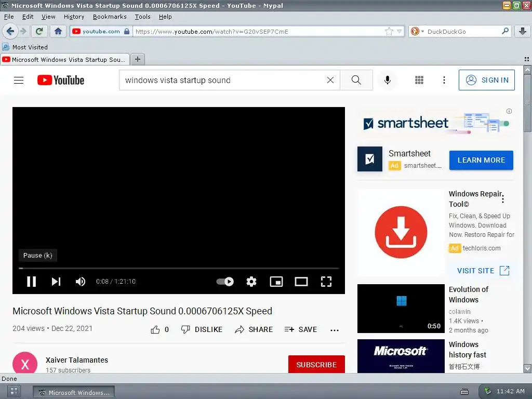Mute the video with the speaker icon
The height and width of the screenshot is (399, 532).
pos(81,282)
